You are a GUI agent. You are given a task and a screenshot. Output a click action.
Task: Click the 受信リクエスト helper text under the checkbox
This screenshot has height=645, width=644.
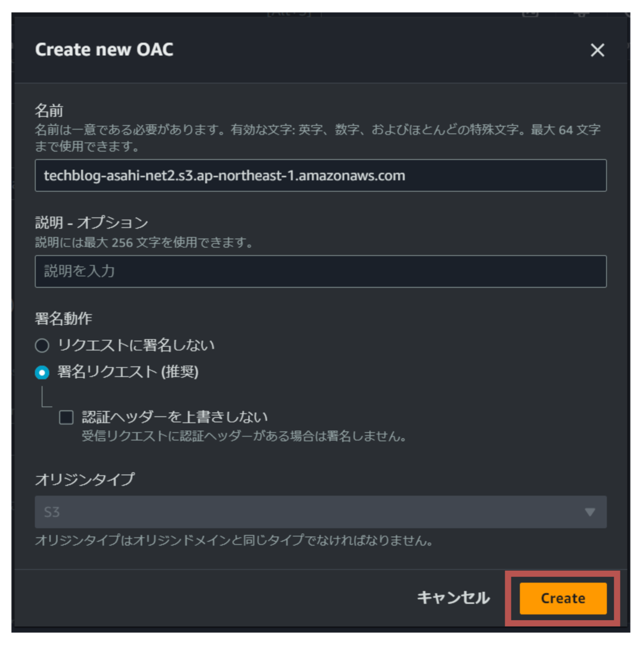[x=244, y=436]
